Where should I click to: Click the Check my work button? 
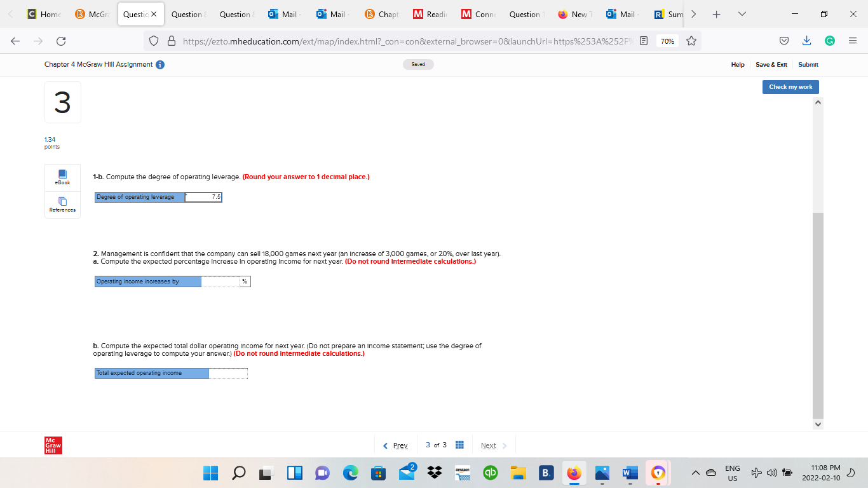pos(790,87)
